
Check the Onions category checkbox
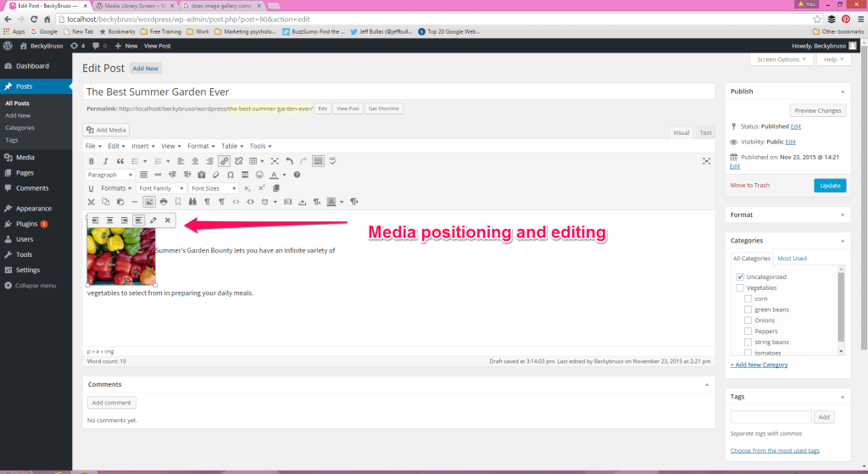coord(748,320)
